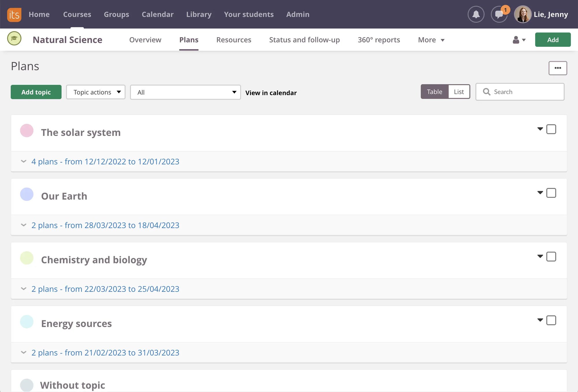
Task: Click Jenny Lie profile avatar
Action: [x=523, y=14]
